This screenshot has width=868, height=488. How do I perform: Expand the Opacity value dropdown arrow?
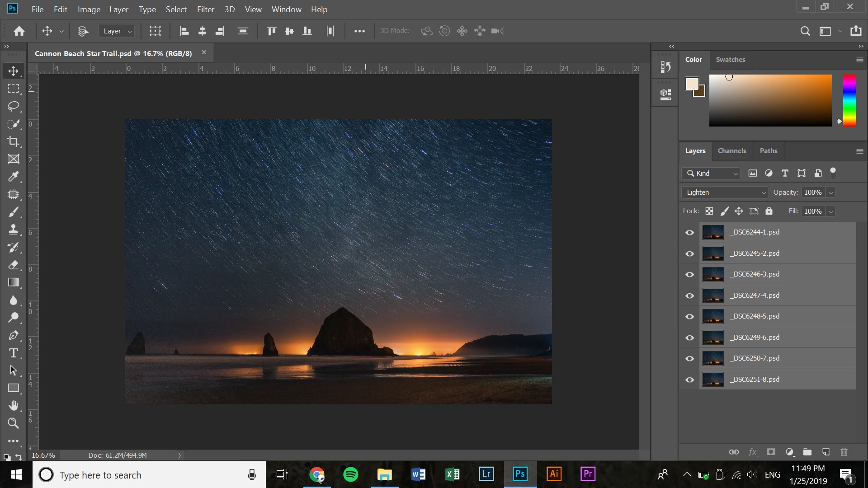pyautogui.click(x=830, y=192)
